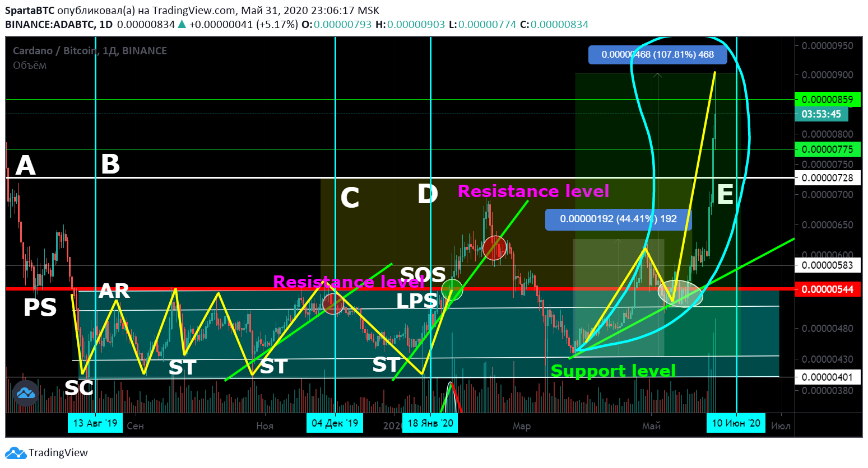Select the phase letter B annotation
This screenshot has height=468, width=868.
110,165
